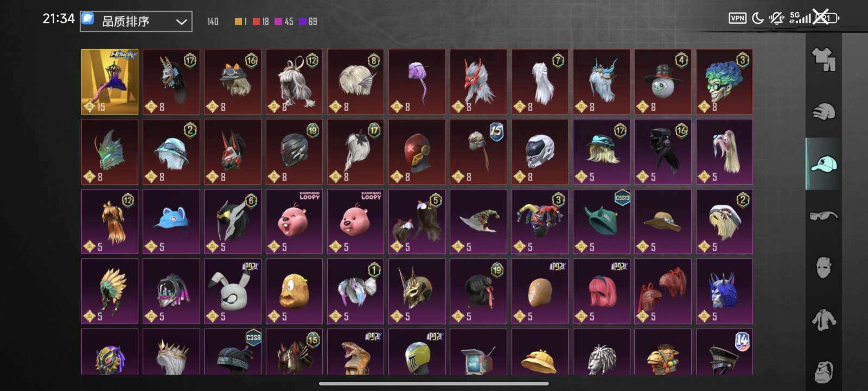Select the blue bear cap item

click(x=171, y=221)
